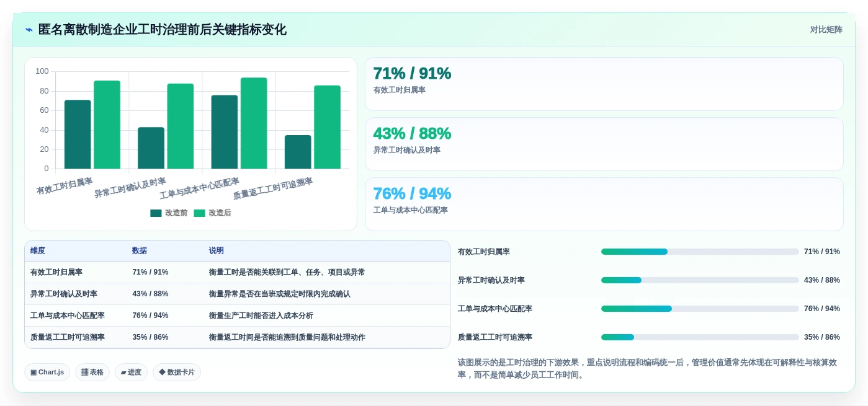Click 有效工时归属率 label in the data card
Screen dimensions: 868x406
pyautogui.click(x=399, y=90)
